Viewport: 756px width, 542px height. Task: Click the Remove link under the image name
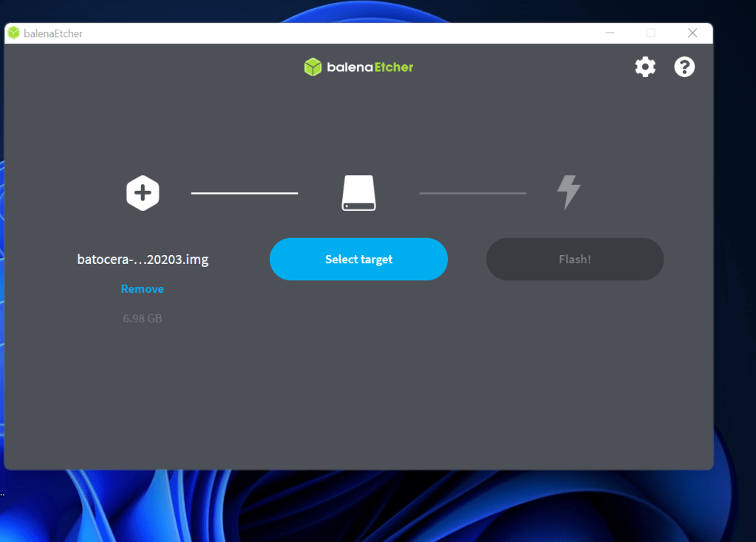pyautogui.click(x=143, y=289)
